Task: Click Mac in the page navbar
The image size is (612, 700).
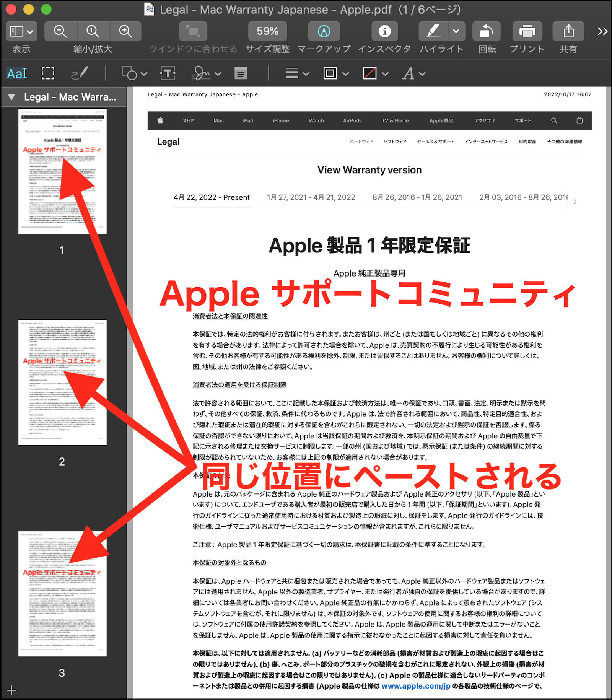Action: pos(218,120)
